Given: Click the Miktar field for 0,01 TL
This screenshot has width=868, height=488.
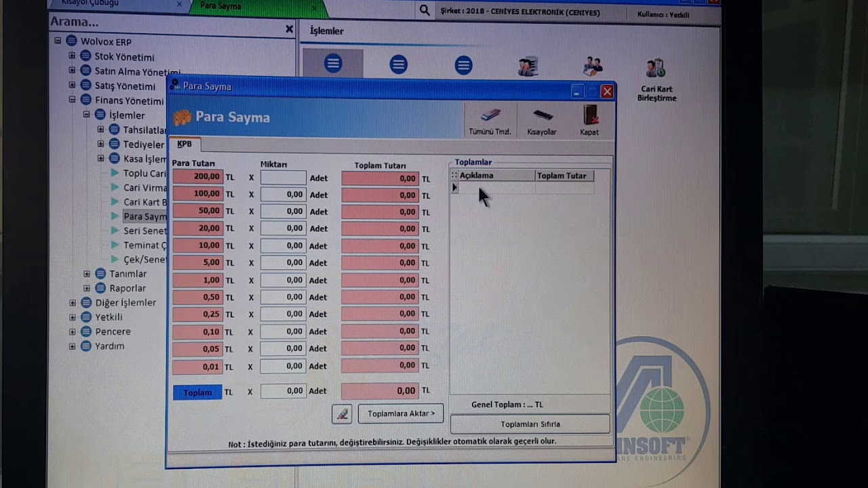Looking at the screenshot, I should pyautogui.click(x=283, y=366).
